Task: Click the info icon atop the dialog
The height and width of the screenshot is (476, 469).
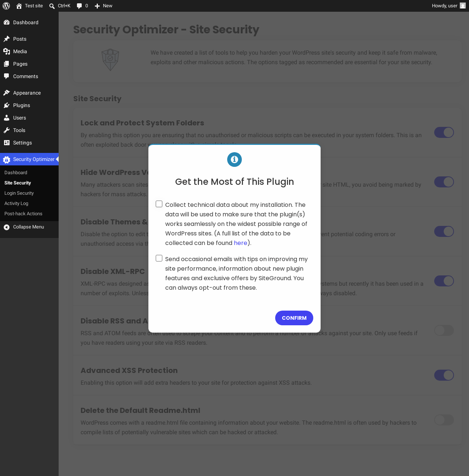Action: pyautogui.click(x=234, y=160)
